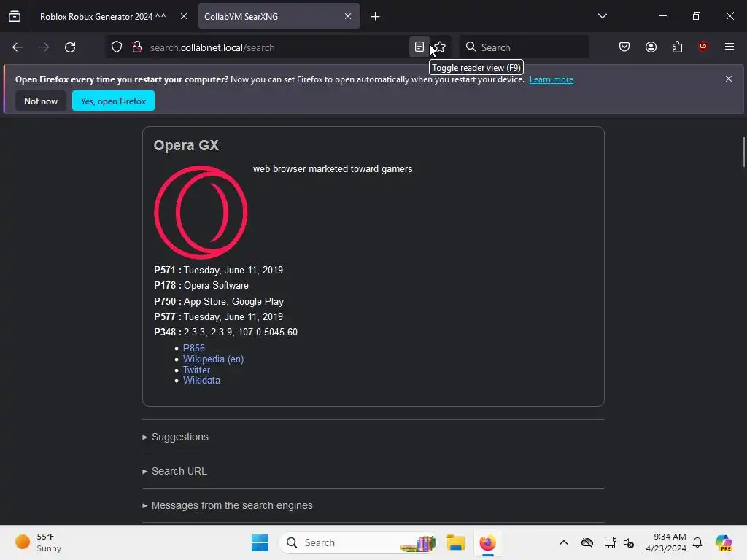Show site security padlock info
The image size is (747, 560).
pos(137,47)
